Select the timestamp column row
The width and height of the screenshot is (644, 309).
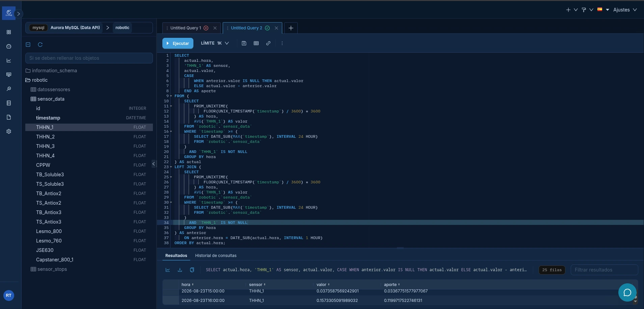coord(89,118)
